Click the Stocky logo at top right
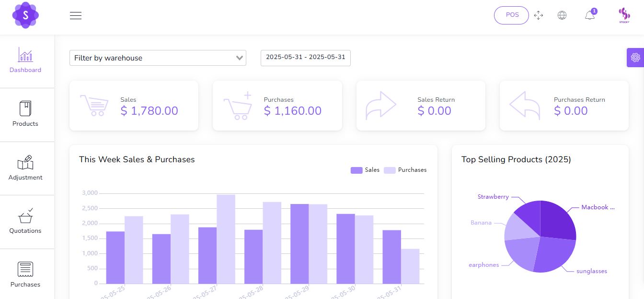Viewport: 644px width, 299px height. [x=624, y=15]
